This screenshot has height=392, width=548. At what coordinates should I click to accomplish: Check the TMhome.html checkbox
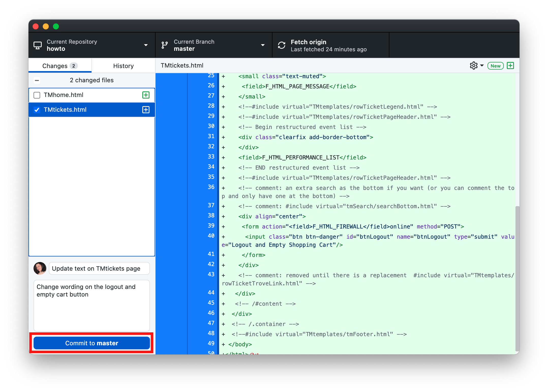coord(37,95)
